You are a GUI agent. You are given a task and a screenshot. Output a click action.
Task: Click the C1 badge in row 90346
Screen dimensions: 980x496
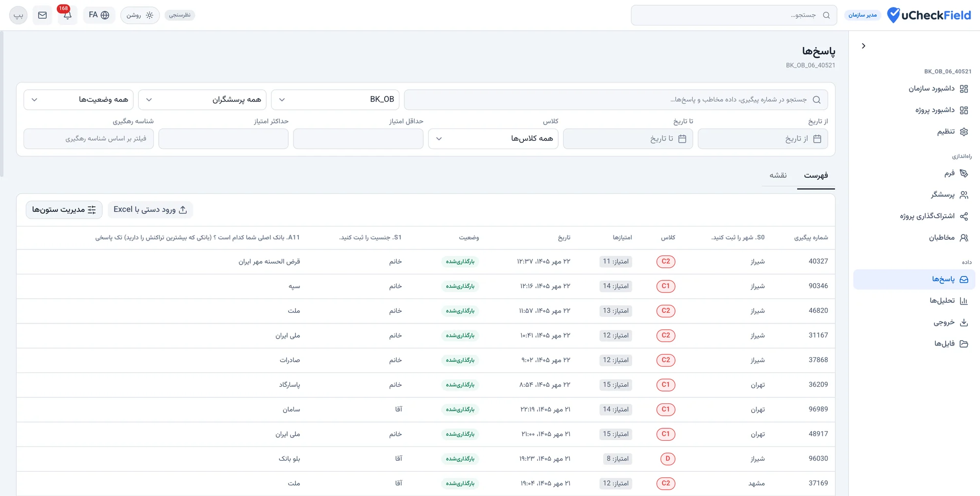(666, 286)
